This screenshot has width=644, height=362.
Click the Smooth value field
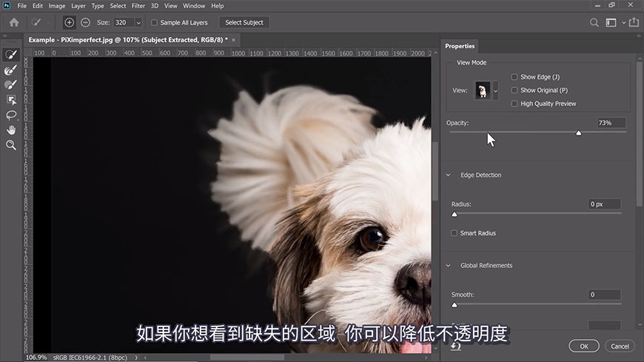pyautogui.click(x=604, y=295)
